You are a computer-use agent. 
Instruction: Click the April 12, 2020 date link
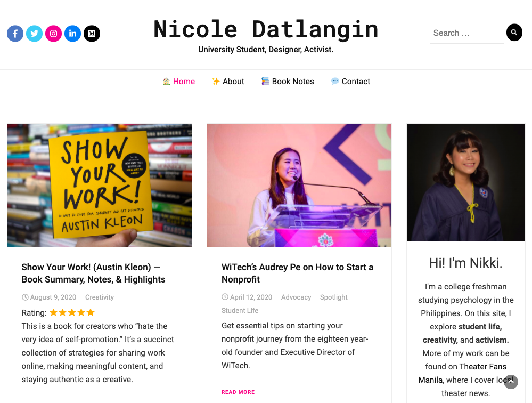point(251,297)
